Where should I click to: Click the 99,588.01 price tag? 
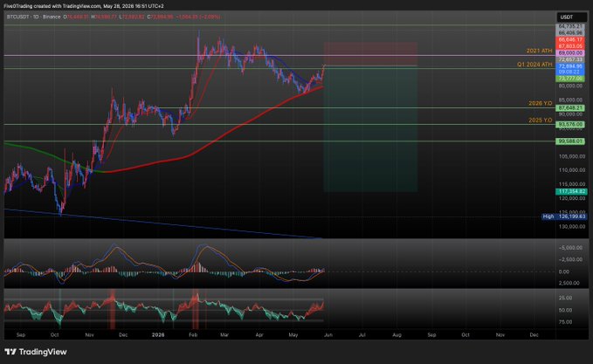click(570, 141)
